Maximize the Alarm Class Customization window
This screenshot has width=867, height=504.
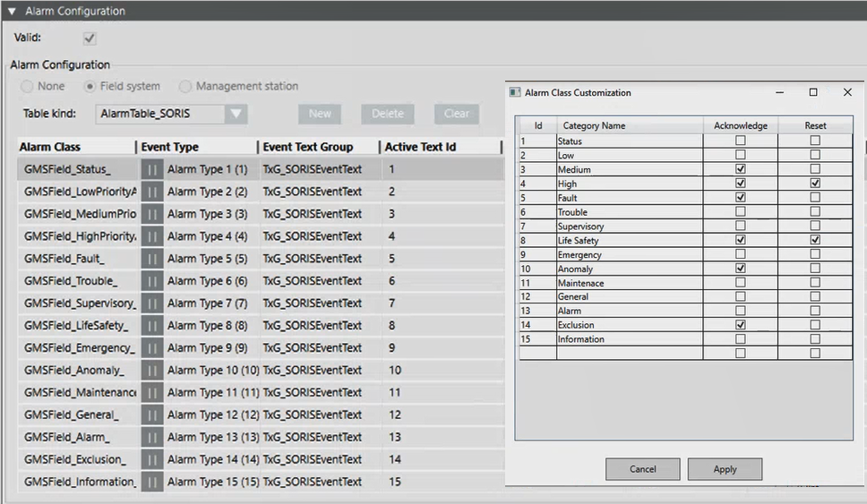[x=813, y=92]
